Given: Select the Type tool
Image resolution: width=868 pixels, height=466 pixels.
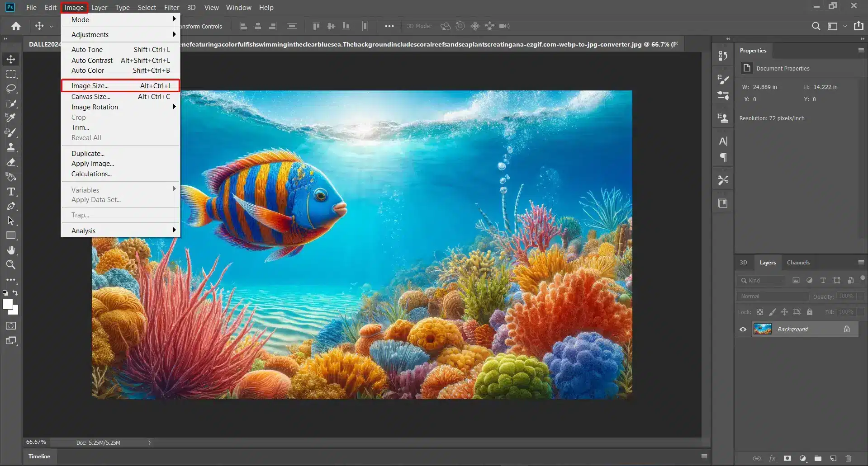Looking at the screenshot, I should (11, 192).
